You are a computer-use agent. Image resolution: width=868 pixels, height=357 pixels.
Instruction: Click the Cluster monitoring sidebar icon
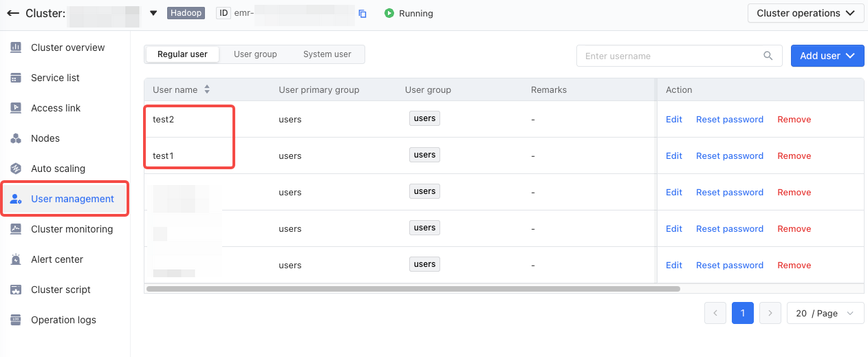(x=16, y=229)
